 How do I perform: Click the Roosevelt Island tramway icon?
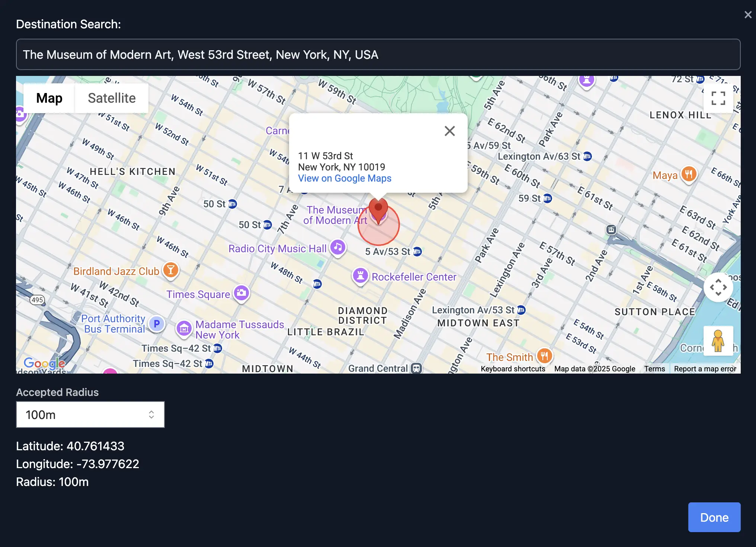click(611, 230)
